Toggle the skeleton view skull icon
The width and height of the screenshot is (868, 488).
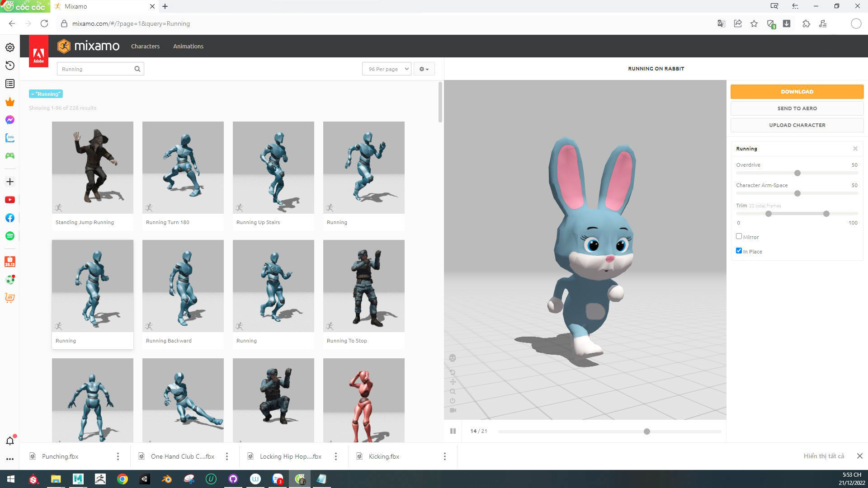point(453,358)
